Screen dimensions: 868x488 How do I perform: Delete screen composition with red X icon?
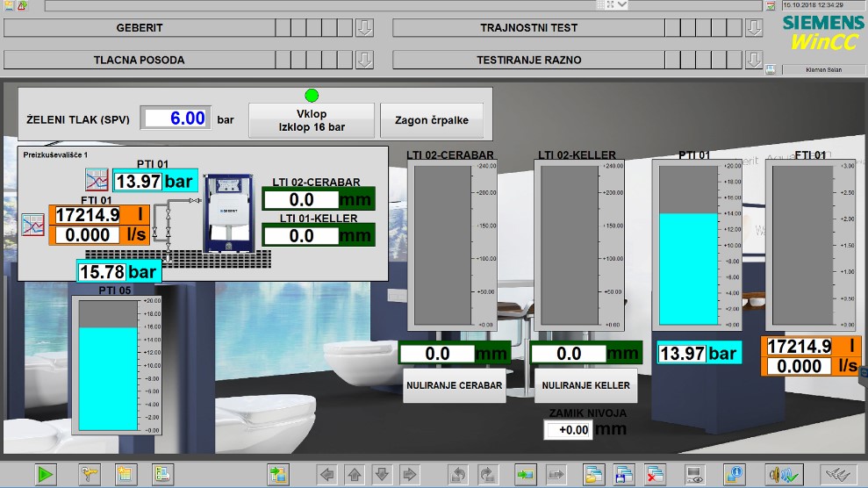655,474
